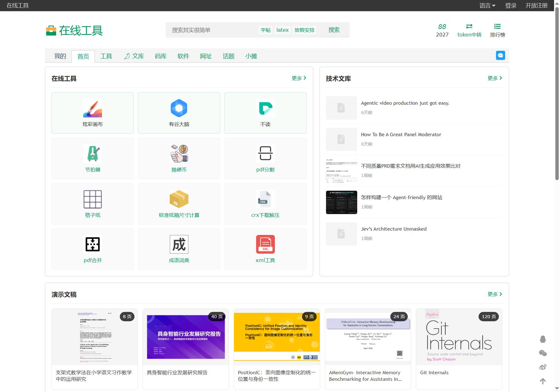Open the Git Internals presentation thumbnail

tap(459, 337)
